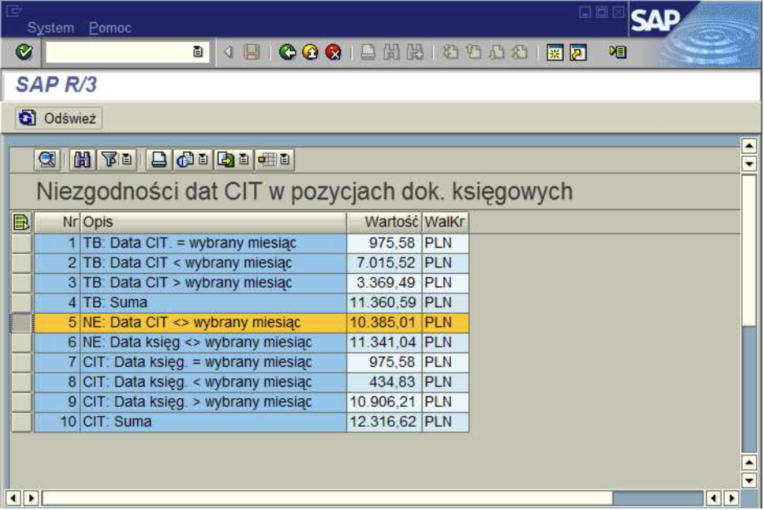Click the ALV Set Filter funnel icon
This screenshot has height=510, width=764.
pos(109,160)
